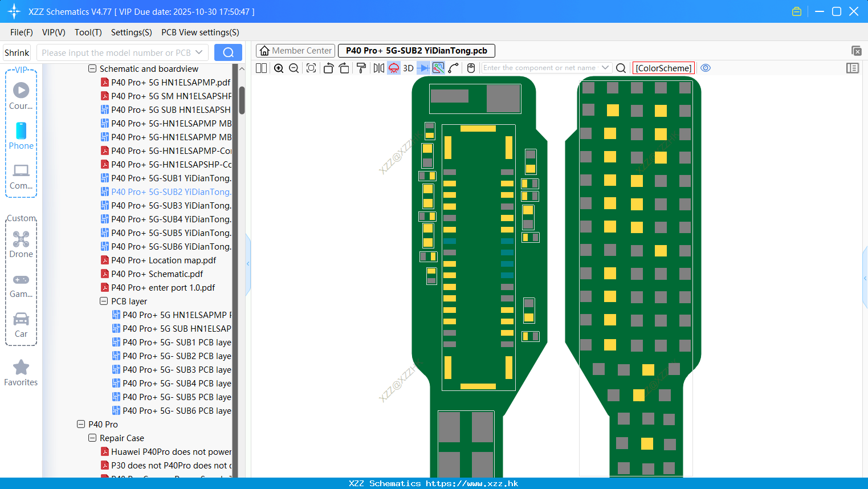Open the ColorScheme options
This screenshot has width=868, height=489.
[x=663, y=68]
